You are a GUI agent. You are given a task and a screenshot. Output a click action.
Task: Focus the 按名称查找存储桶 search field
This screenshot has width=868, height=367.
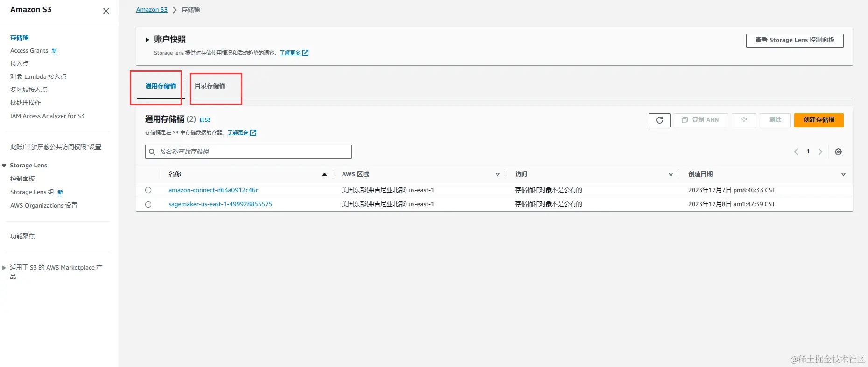pyautogui.click(x=248, y=152)
